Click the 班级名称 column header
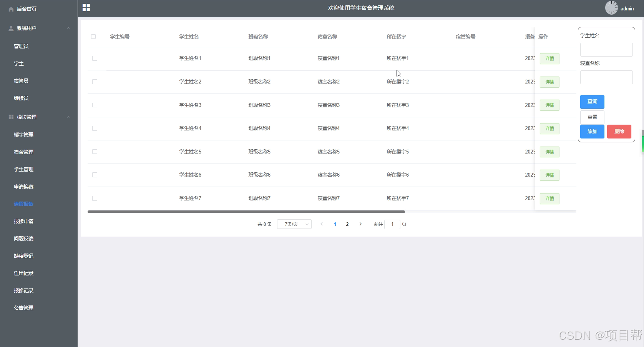Image resolution: width=644 pixels, height=347 pixels. (x=258, y=37)
